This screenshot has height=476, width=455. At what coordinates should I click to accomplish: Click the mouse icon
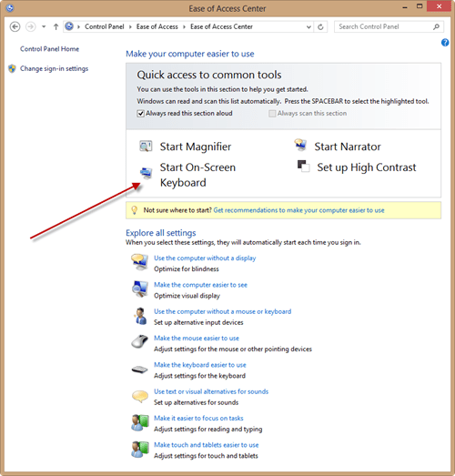pyautogui.click(x=139, y=341)
